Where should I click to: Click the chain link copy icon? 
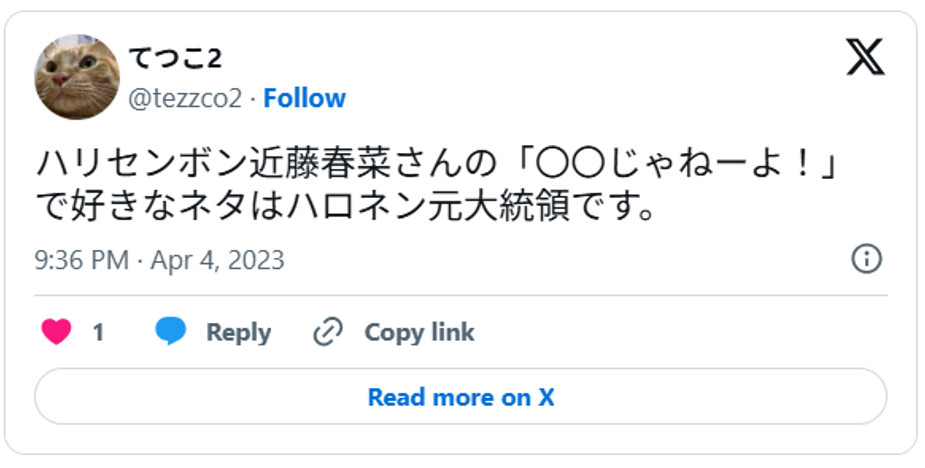(328, 332)
